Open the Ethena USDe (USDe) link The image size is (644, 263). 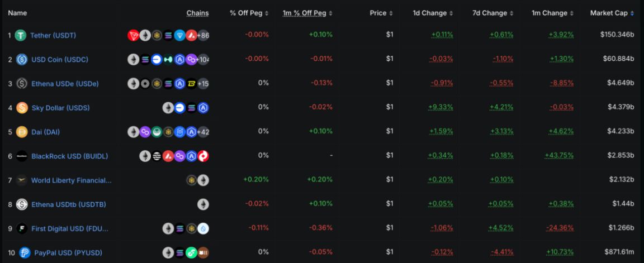click(x=65, y=84)
